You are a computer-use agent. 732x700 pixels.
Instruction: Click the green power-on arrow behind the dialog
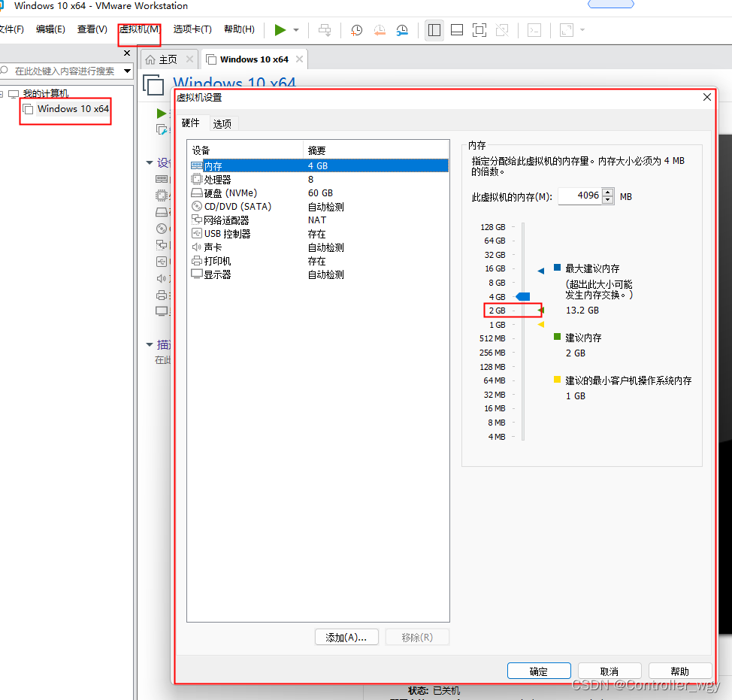click(x=162, y=113)
